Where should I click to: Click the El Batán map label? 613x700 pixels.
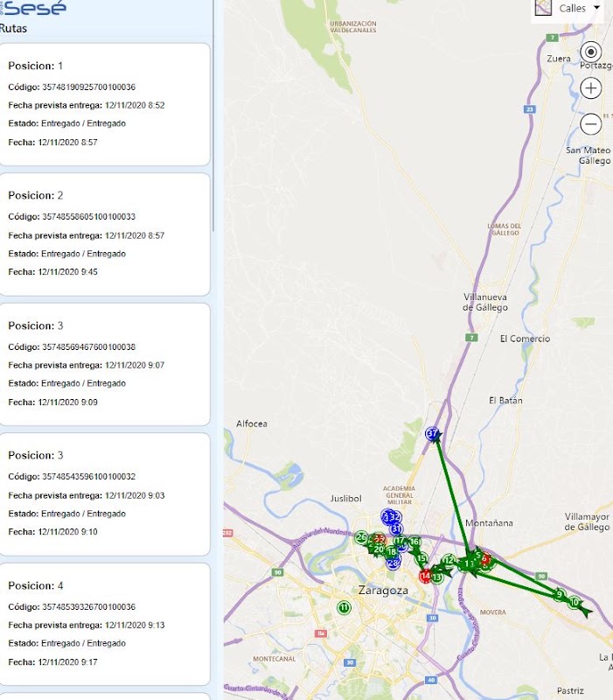click(x=505, y=401)
